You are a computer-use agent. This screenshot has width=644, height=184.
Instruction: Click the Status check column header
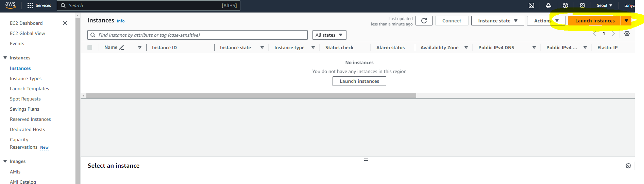pyautogui.click(x=339, y=48)
